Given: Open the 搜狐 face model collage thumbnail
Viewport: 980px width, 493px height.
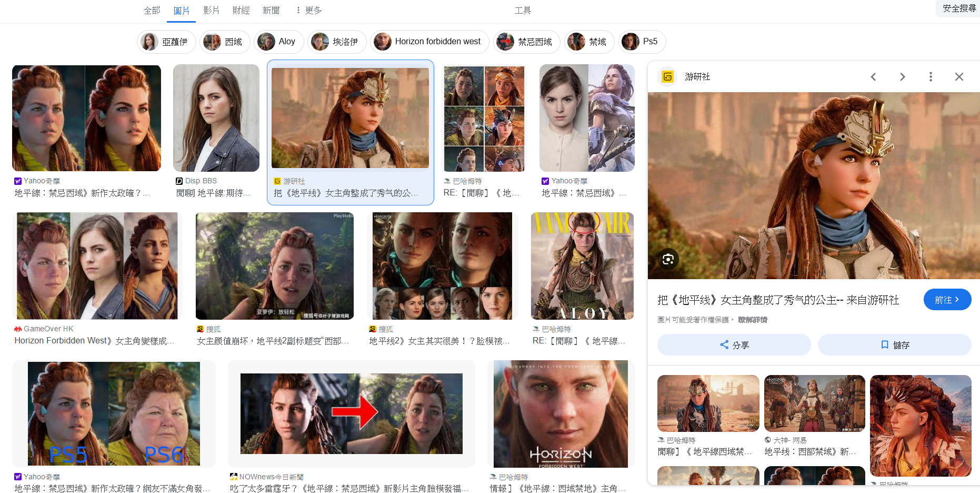Looking at the screenshot, I should (442, 266).
